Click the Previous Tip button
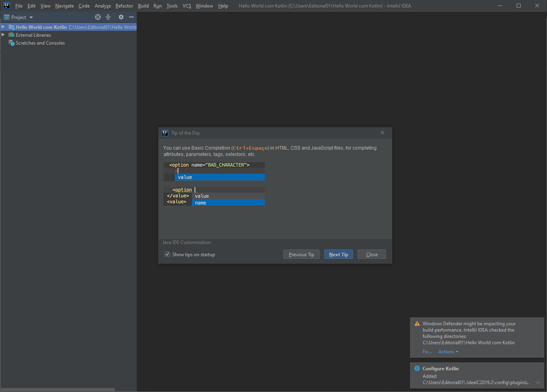 click(301, 255)
